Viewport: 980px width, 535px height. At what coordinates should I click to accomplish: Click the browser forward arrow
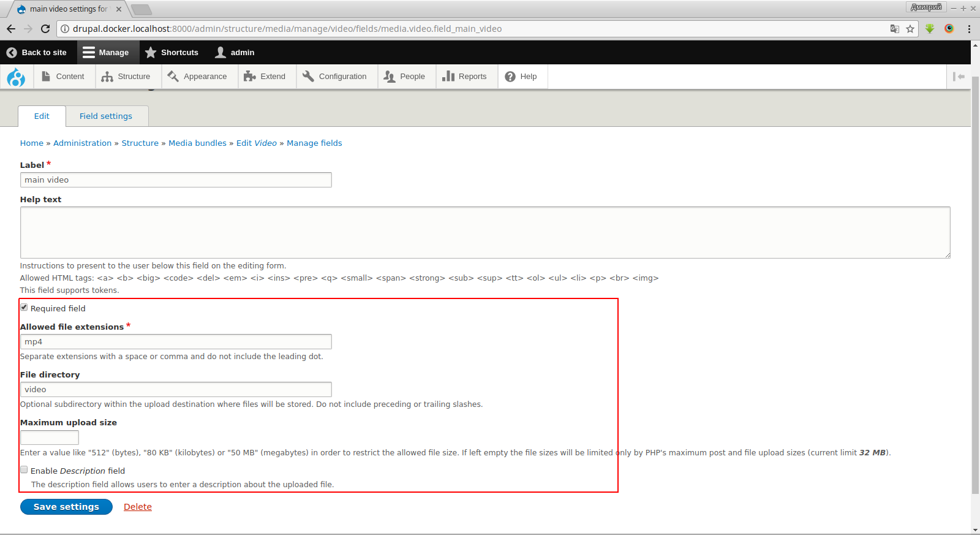[28, 29]
